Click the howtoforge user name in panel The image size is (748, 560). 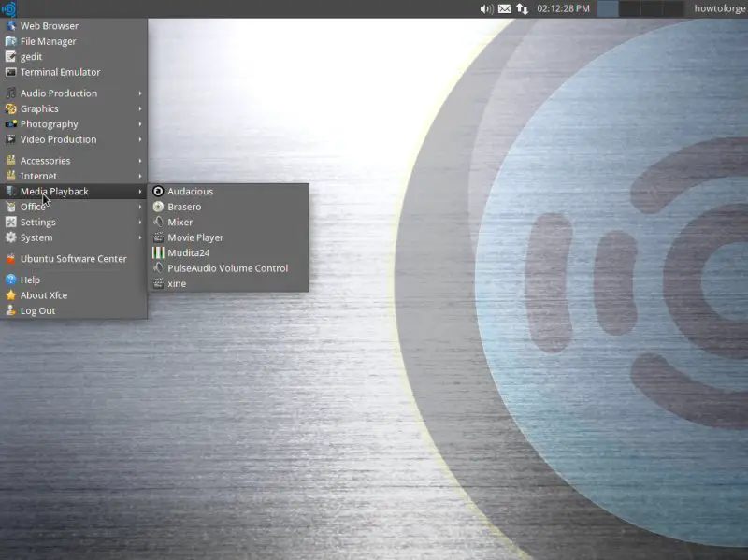[719, 8]
